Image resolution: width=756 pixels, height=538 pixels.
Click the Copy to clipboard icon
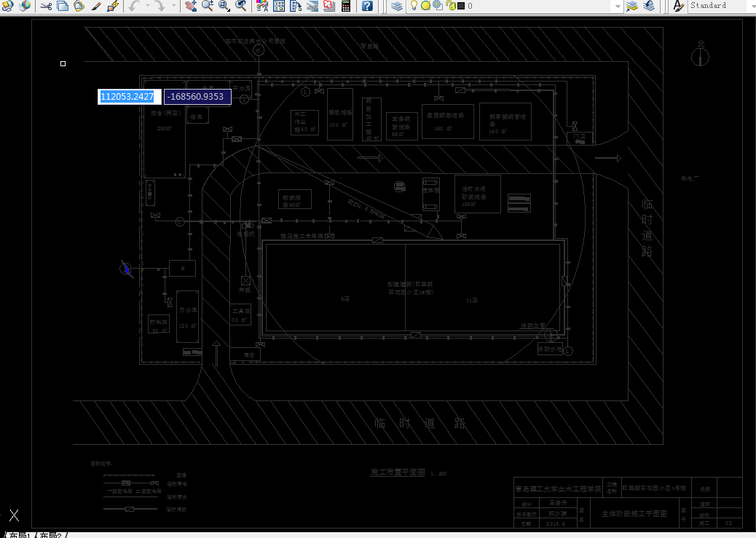pyautogui.click(x=63, y=6)
